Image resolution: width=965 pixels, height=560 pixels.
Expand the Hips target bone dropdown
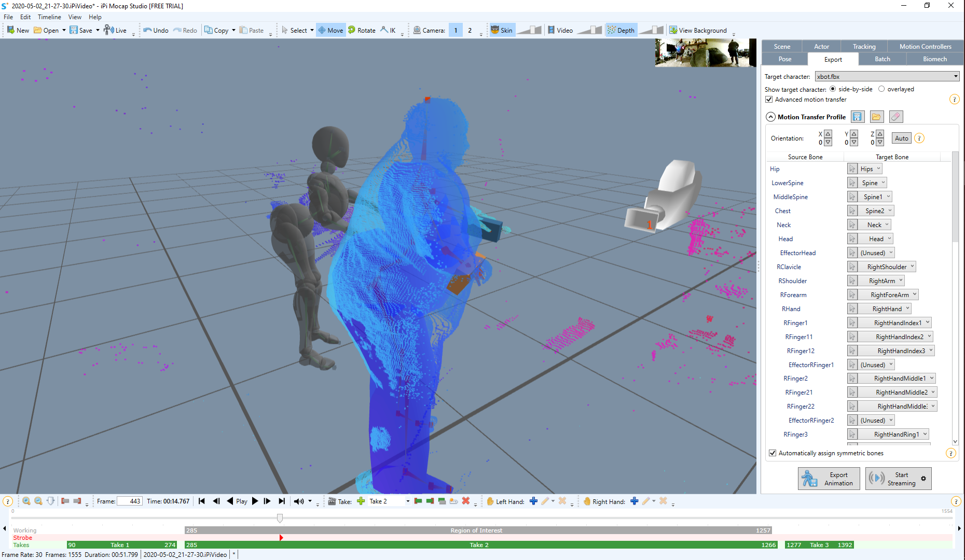(x=870, y=169)
